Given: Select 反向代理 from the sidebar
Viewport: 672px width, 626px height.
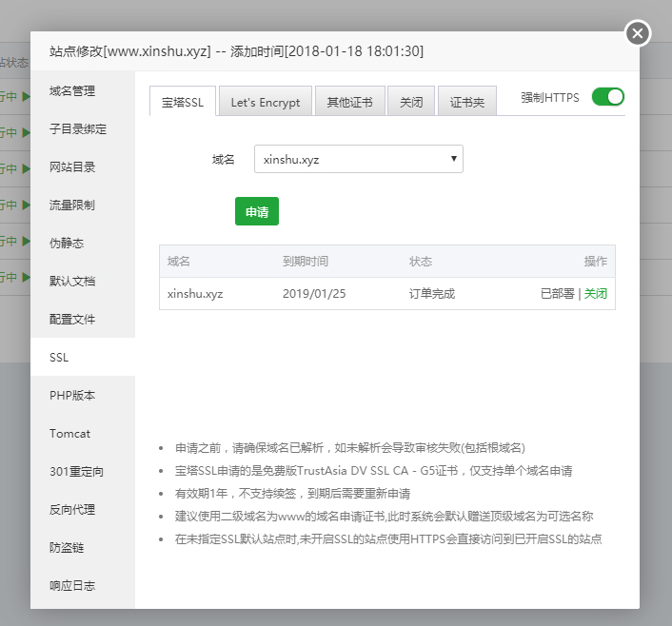Looking at the screenshot, I should [x=72, y=510].
